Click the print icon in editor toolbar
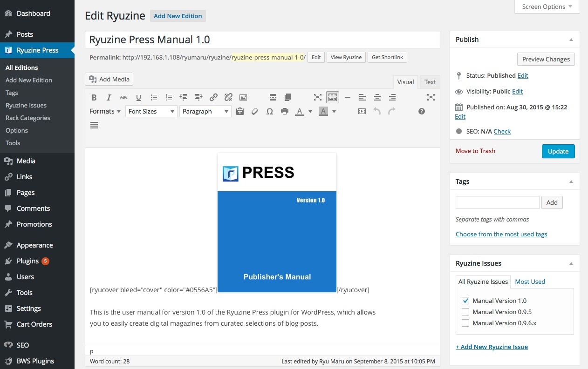 (x=284, y=111)
